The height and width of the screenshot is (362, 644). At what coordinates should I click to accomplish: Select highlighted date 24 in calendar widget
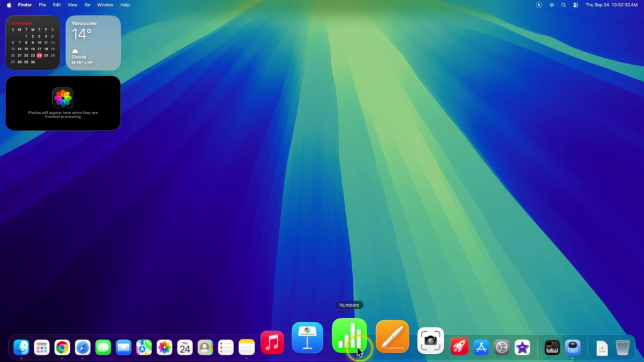click(x=40, y=55)
